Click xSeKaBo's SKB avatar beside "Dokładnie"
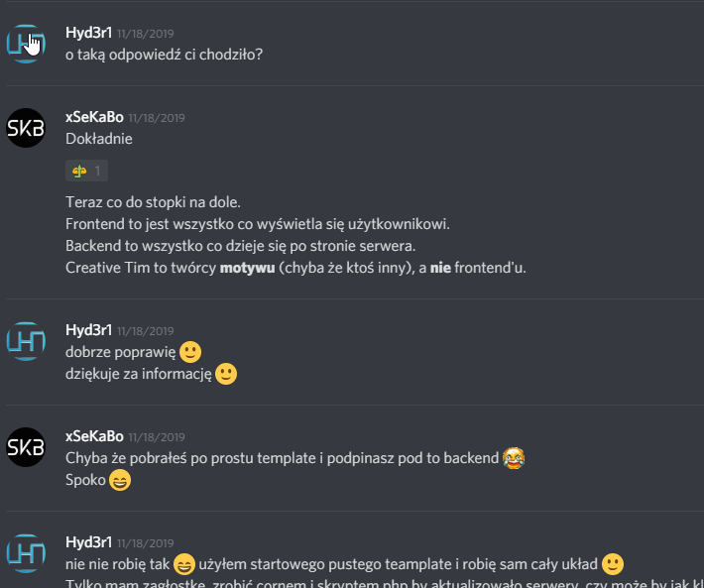 [26, 128]
